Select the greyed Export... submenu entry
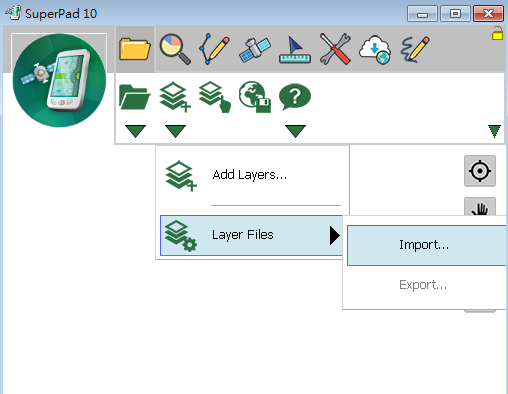Viewport: 508px width, 394px height. click(x=427, y=285)
